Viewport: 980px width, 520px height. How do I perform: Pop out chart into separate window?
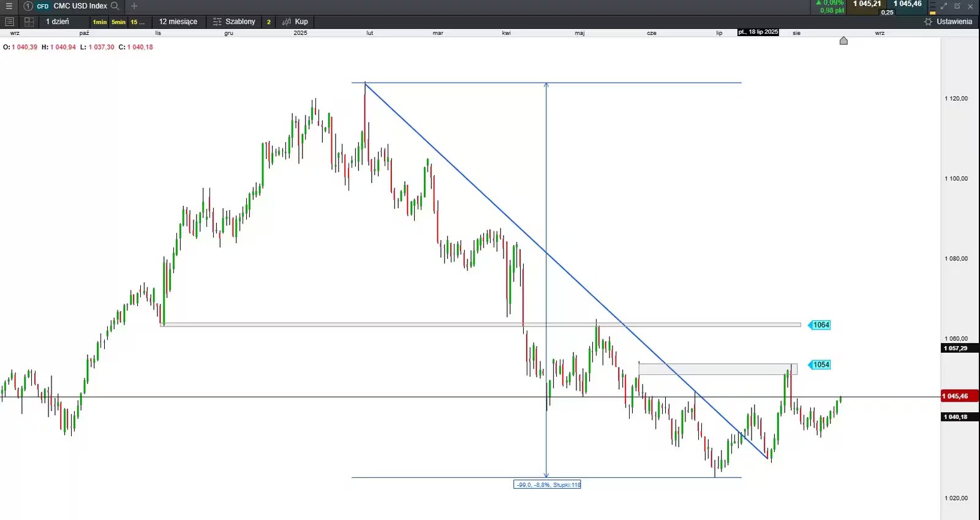point(957,6)
